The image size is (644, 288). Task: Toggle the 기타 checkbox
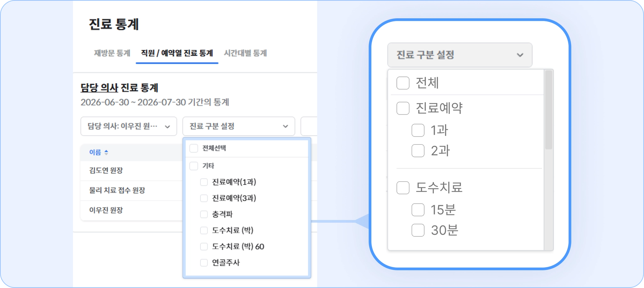coord(194,166)
